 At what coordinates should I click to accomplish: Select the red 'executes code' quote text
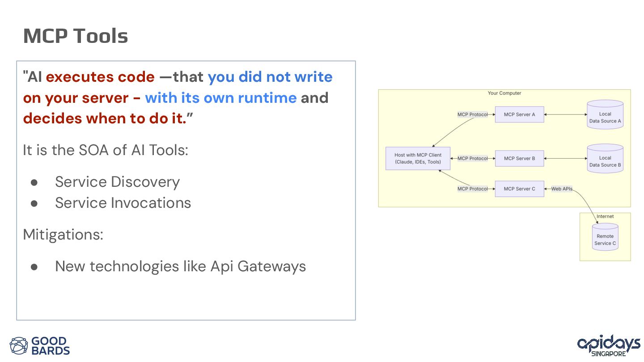[x=100, y=77]
